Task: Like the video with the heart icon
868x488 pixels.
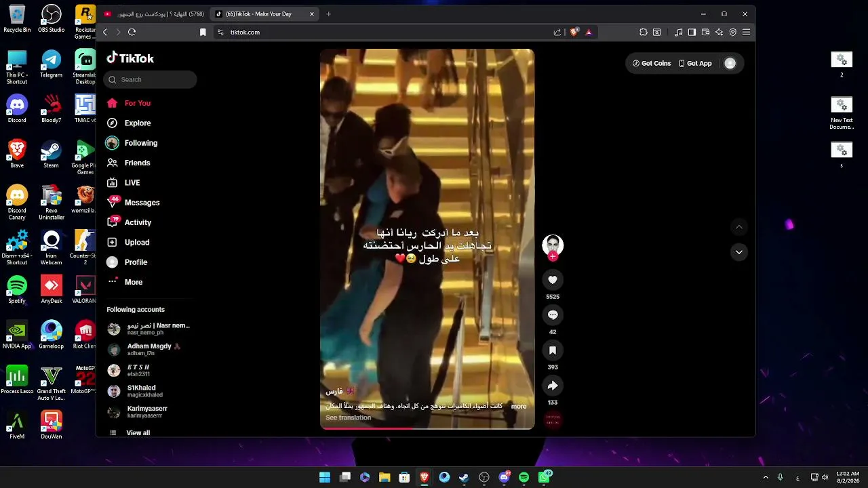Action: click(553, 280)
